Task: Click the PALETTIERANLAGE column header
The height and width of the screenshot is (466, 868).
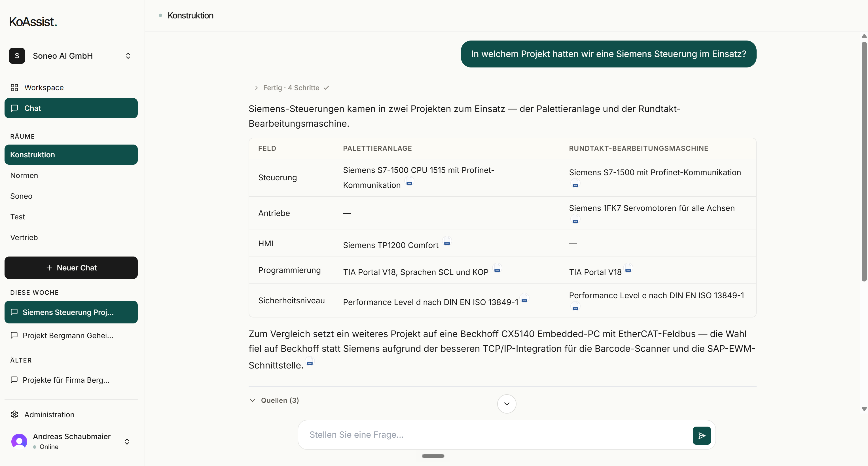Action: (x=377, y=148)
